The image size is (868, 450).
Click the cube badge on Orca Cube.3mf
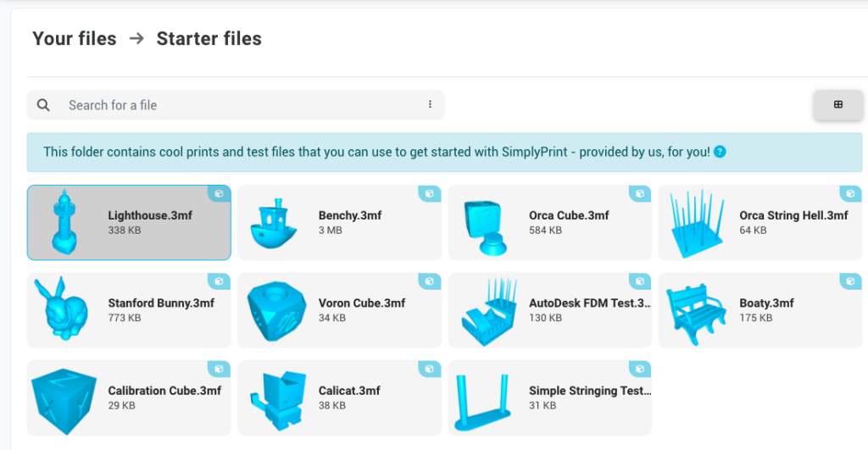(x=641, y=194)
